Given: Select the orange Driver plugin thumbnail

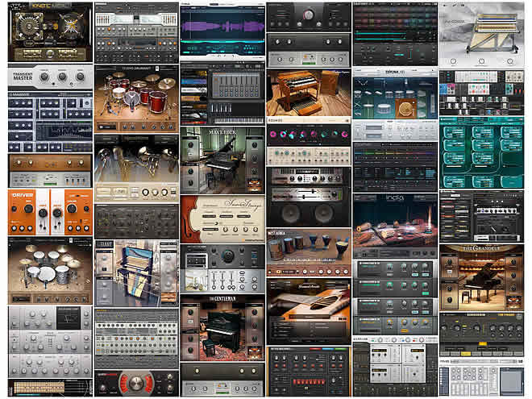Looking at the screenshot, I should [50, 212].
